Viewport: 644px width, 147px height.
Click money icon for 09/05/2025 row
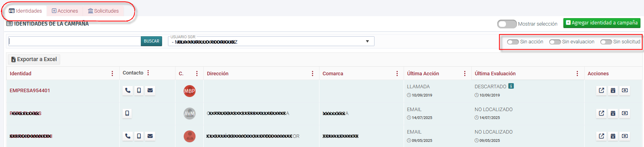click(x=625, y=136)
